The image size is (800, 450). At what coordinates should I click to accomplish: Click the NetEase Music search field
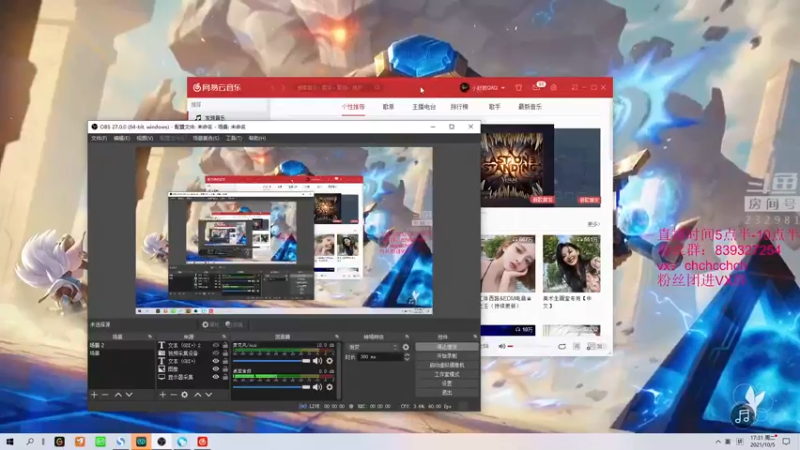pyautogui.click(x=338, y=88)
